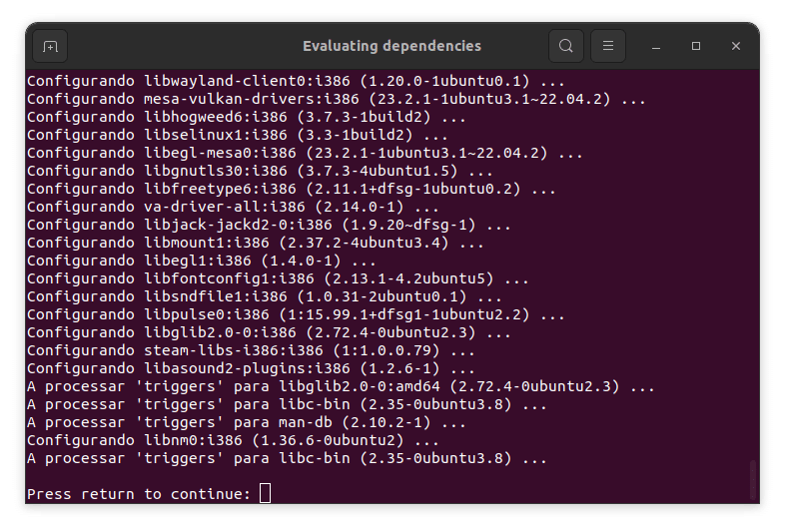785x532 pixels.
Task: Click the search magnifier icon
Action: 565,46
